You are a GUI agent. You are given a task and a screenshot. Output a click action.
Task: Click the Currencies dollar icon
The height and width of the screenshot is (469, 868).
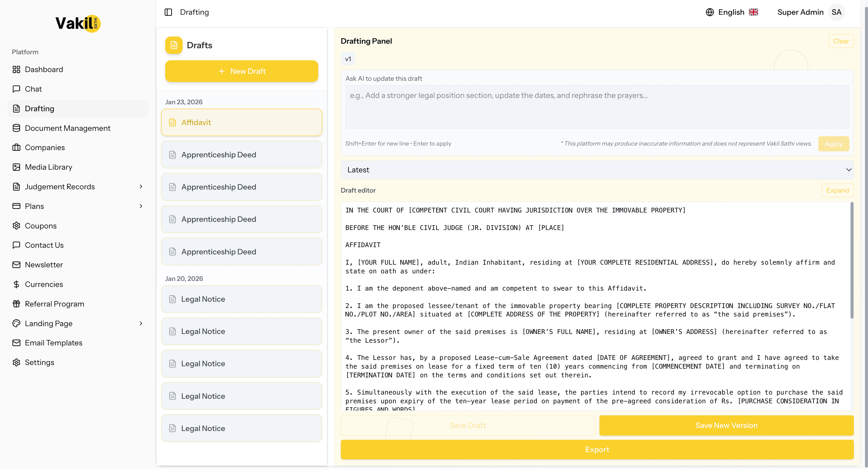pos(16,284)
